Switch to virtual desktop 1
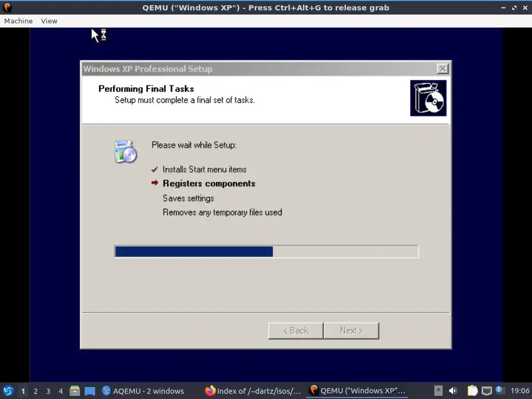Viewport: 532px width, 399px height. point(23,391)
